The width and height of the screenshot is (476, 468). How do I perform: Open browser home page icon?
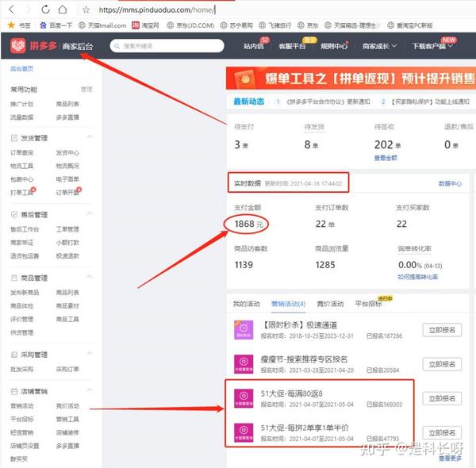(x=63, y=10)
